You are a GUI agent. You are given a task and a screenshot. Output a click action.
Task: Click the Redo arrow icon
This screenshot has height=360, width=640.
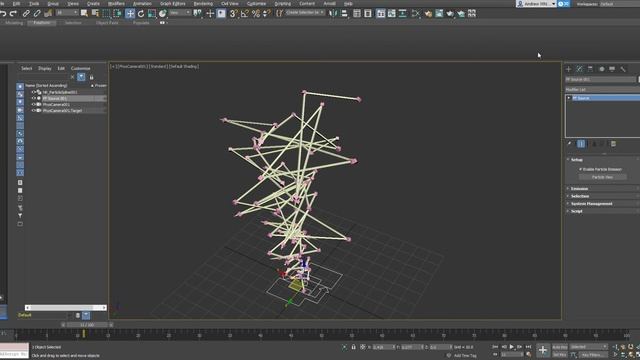point(13,13)
